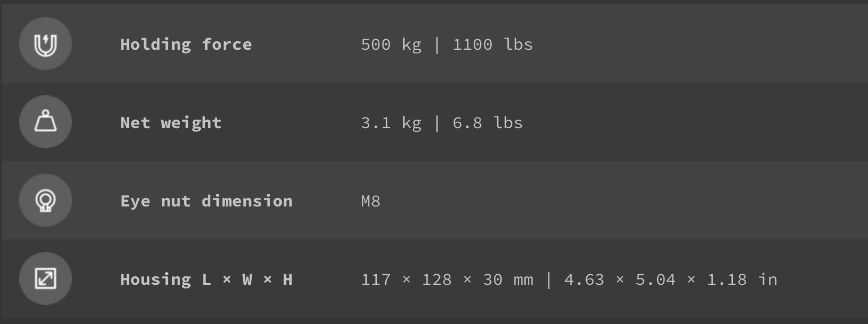Image resolution: width=868 pixels, height=324 pixels.
Task: Click the word "weight" in Net weight
Action: pos(191,123)
